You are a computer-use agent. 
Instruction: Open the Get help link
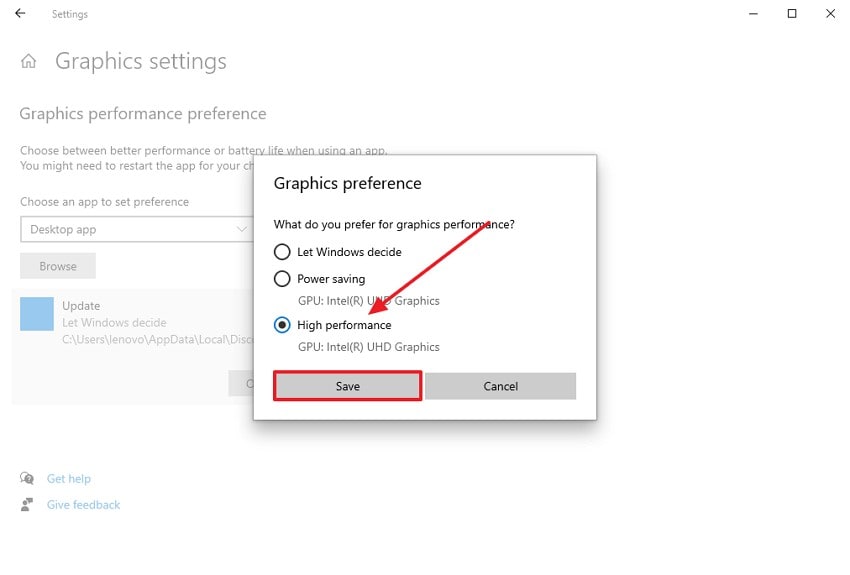click(x=69, y=479)
